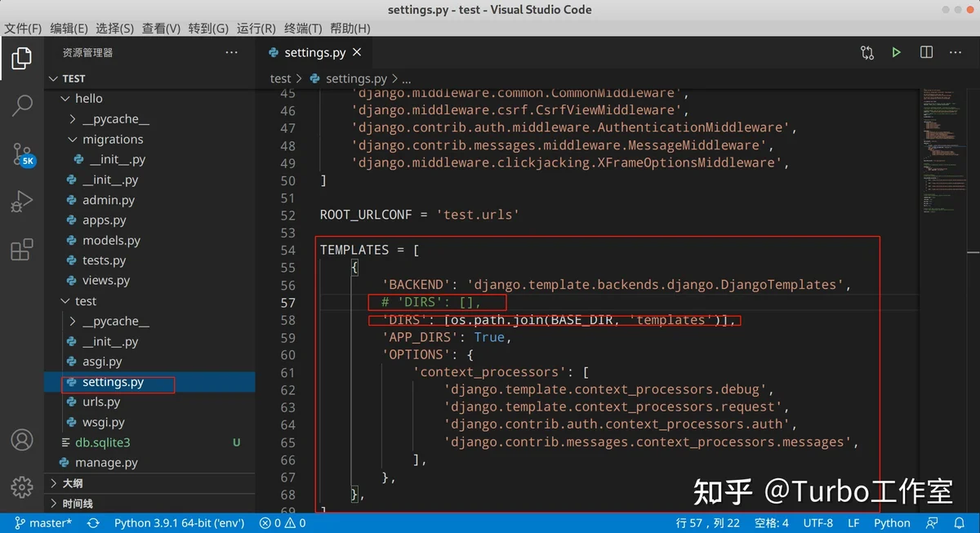This screenshot has width=980, height=533.
Task: Open asgi.py in the explorer
Action: coord(149,362)
